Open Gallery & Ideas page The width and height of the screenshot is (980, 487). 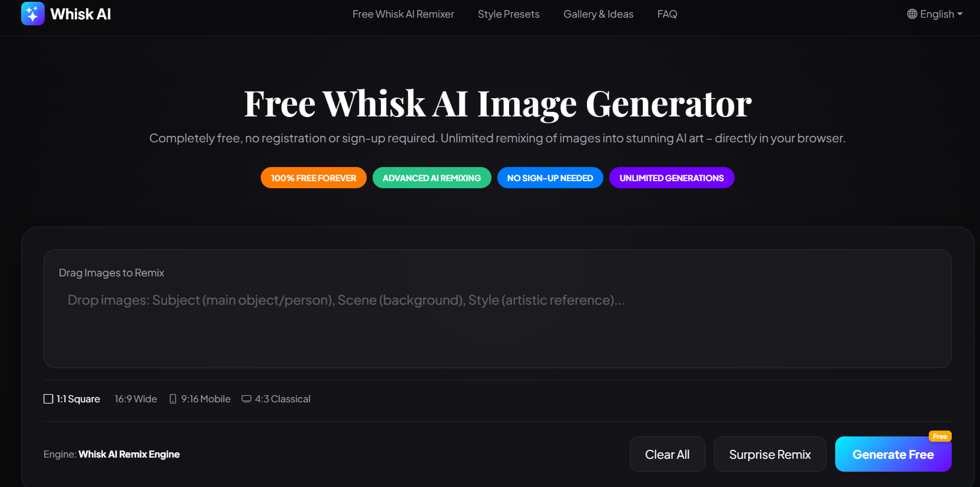tap(599, 14)
